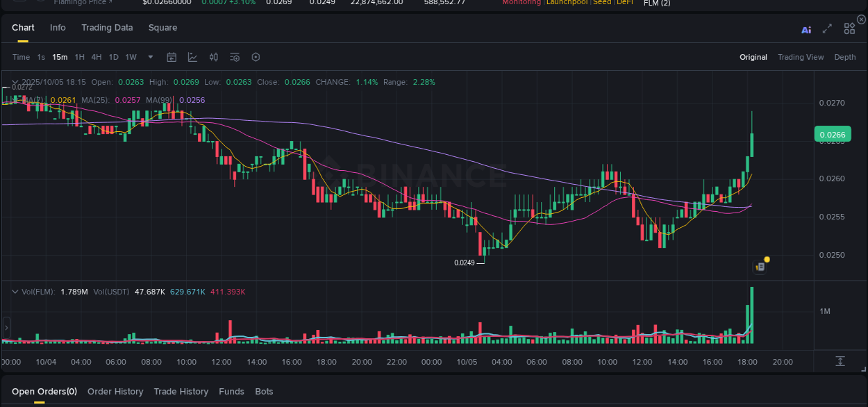
Task: Open the Binance Ai assistant
Action: pos(806,30)
